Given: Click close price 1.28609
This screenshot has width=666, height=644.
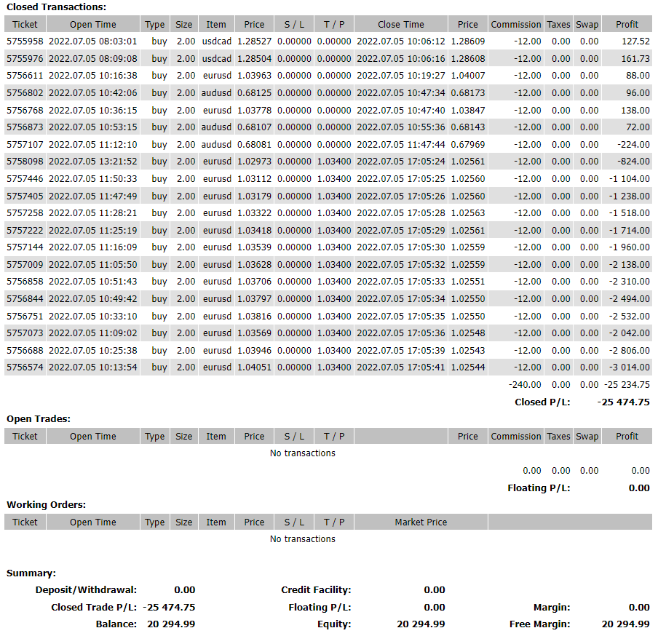Looking at the screenshot, I should (468, 41).
